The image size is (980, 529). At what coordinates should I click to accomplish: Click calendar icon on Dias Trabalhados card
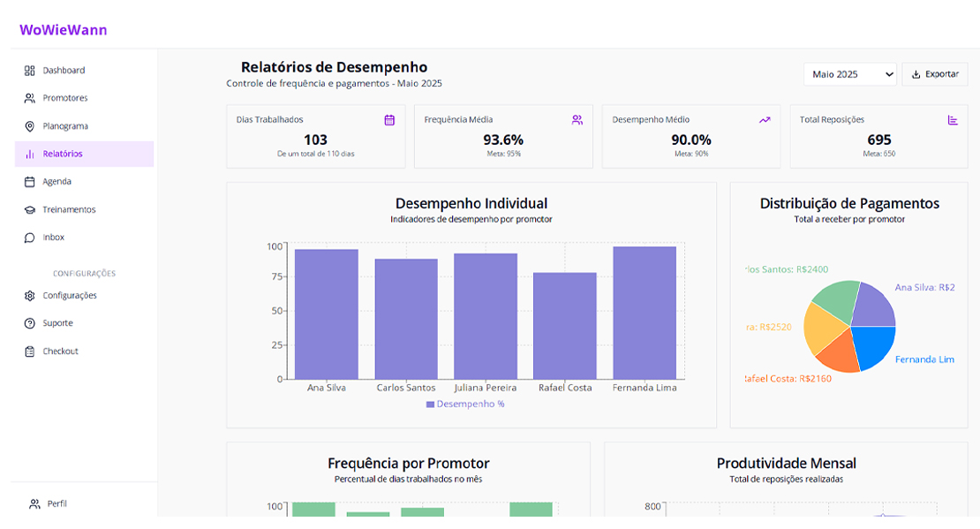pos(389,120)
